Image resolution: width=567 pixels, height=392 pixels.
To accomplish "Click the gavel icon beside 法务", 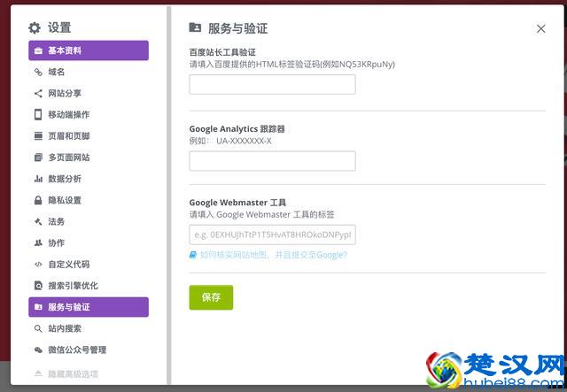I will tap(38, 221).
